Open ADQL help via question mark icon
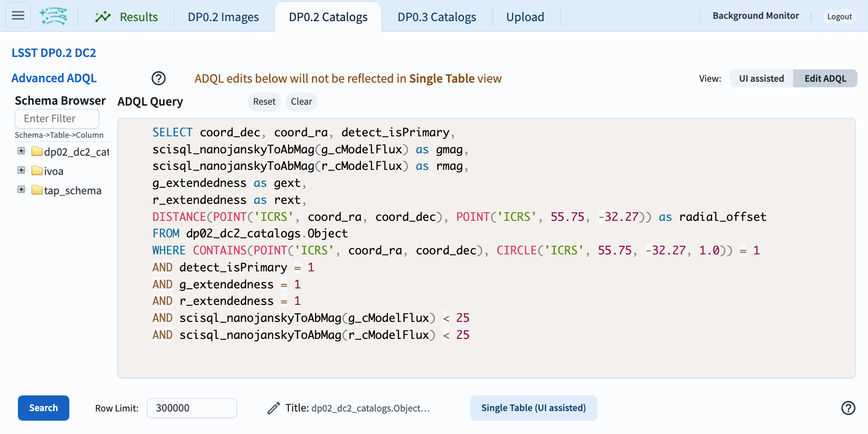Screen dimensions: 868x434 point(158,79)
